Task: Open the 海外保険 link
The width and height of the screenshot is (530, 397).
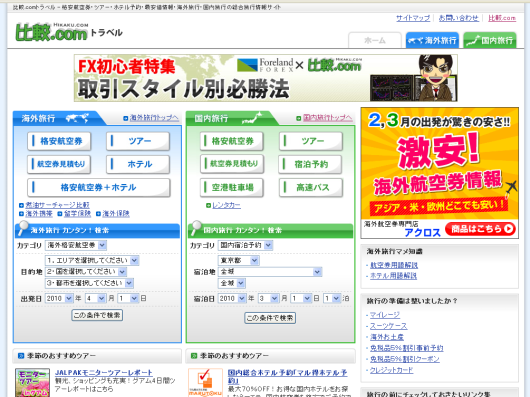Action: click(x=116, y=214)
